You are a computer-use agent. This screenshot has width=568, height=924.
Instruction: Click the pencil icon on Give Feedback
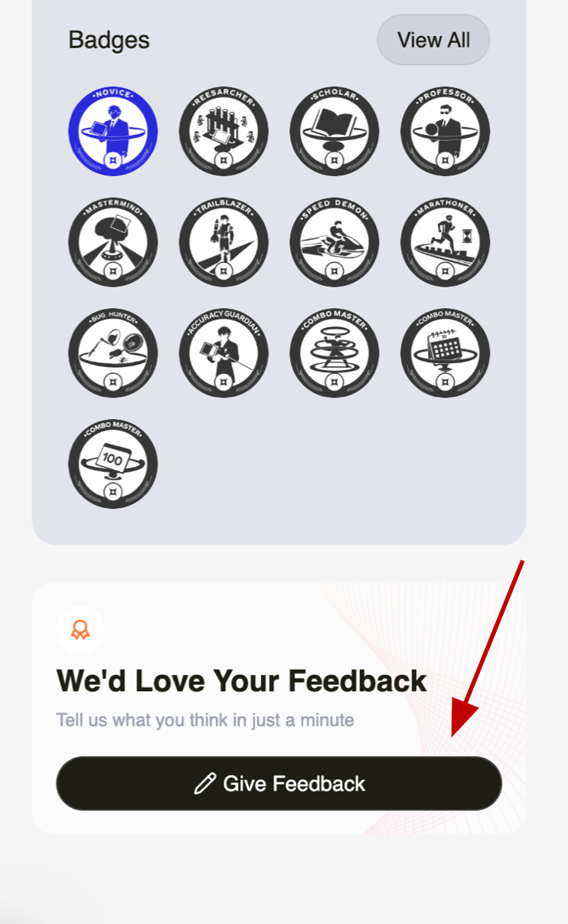204,784
